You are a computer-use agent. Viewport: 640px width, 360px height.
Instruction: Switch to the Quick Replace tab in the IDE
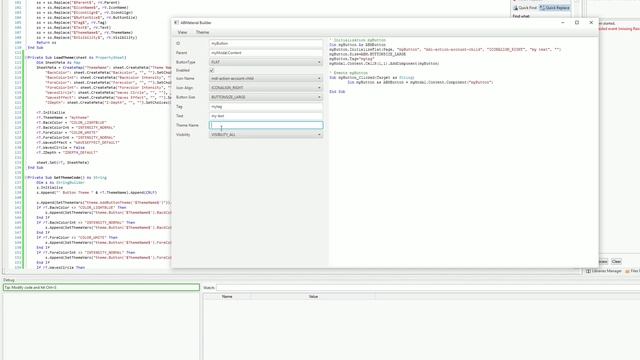click(555, 8)
